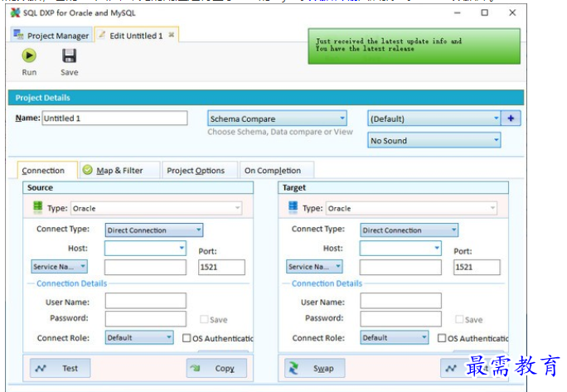Close the Edit Untitled 1 tab
567x392 pixels.
point(172,35)
